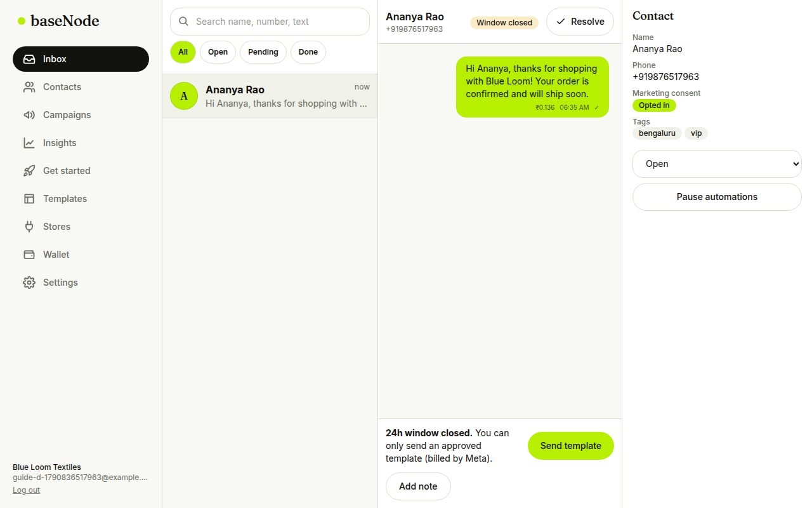
Task: Open Campaigns megaphone icon in sidebar
Action: pos(29,115)
